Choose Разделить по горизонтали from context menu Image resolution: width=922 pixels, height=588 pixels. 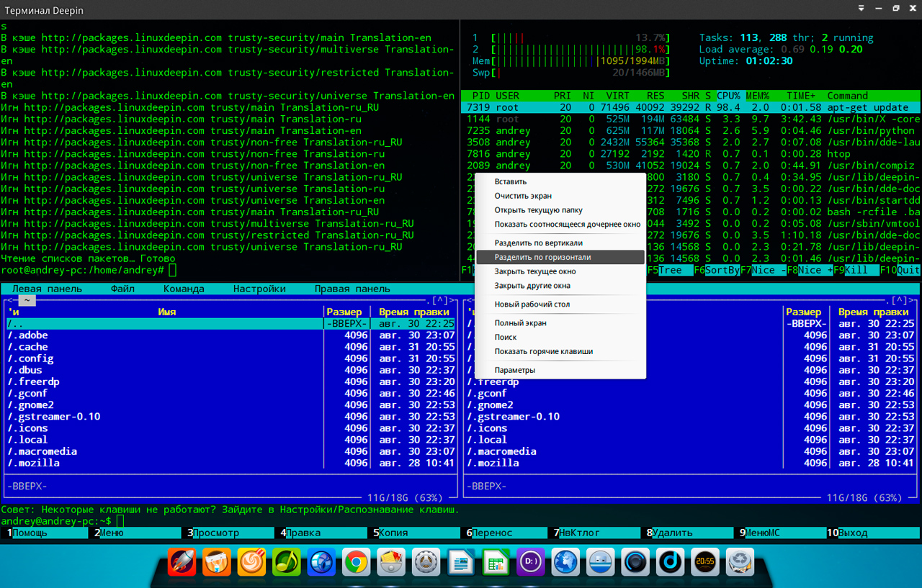coord(542,257)
